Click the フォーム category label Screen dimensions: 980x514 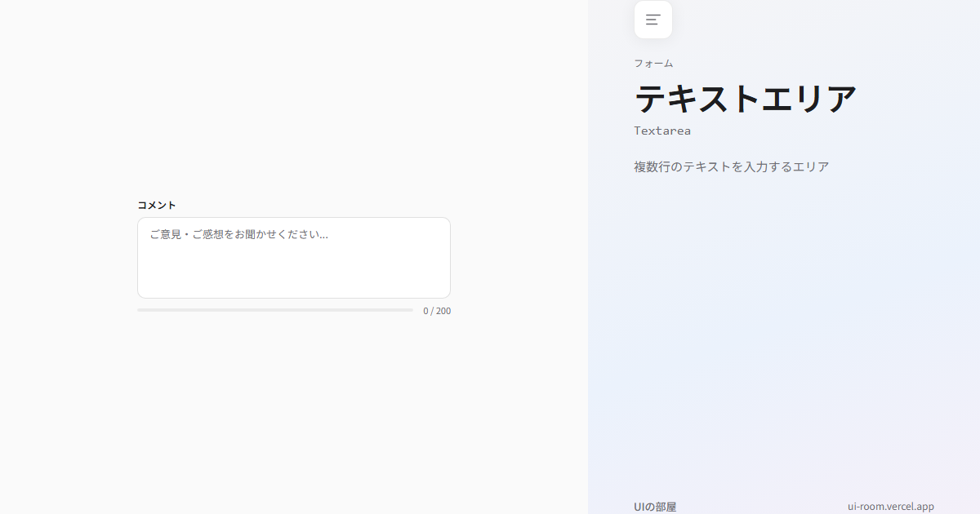click(x=653, y=63)
